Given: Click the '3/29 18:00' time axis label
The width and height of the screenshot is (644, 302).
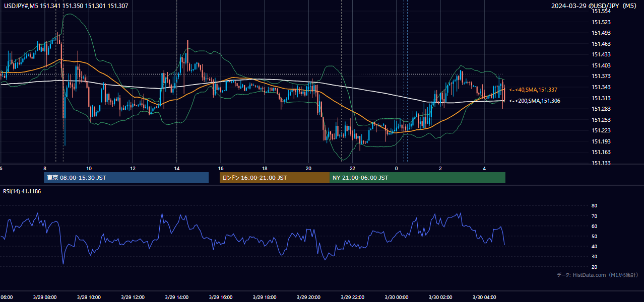Looking at the screenshot, I should (265, 297).
